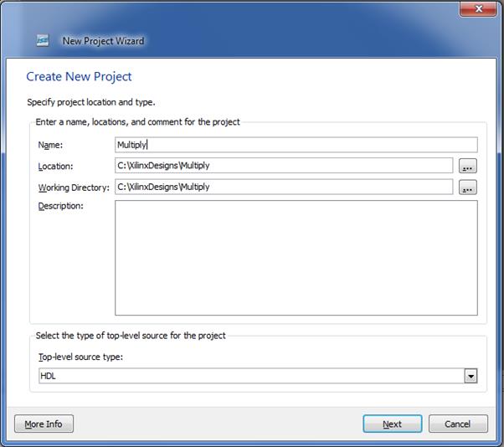
Task: Click the ISE wizard icon in title bar
Action: tap(43, 40)
